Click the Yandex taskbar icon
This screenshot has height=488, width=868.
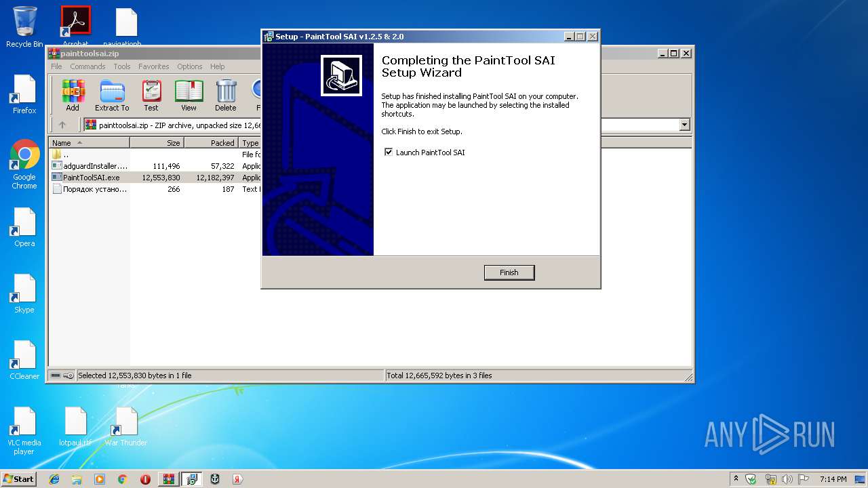click(x=237, y=479)
